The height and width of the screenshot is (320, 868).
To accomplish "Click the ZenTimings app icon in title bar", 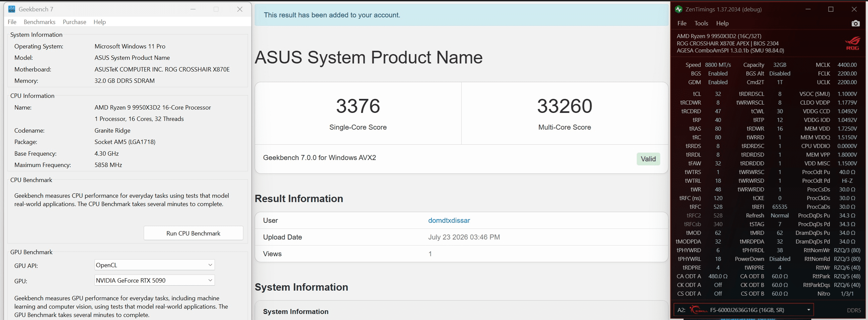I will [678, 9].
